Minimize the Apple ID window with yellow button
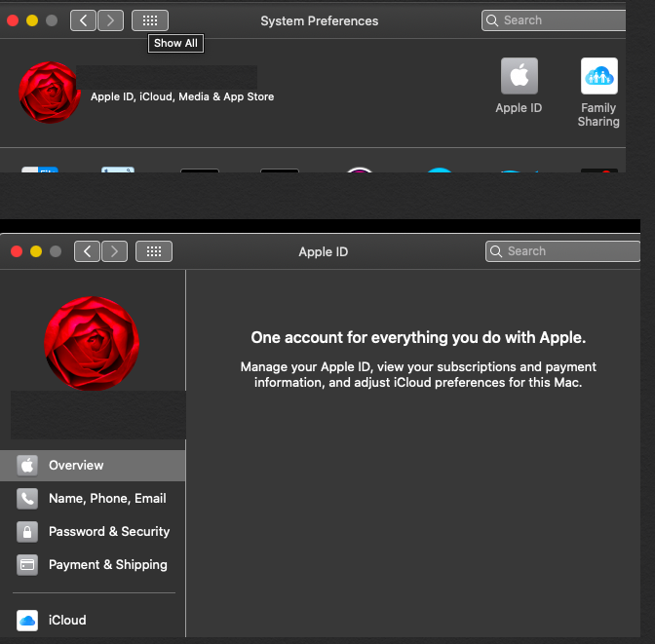 coord(36,251)
